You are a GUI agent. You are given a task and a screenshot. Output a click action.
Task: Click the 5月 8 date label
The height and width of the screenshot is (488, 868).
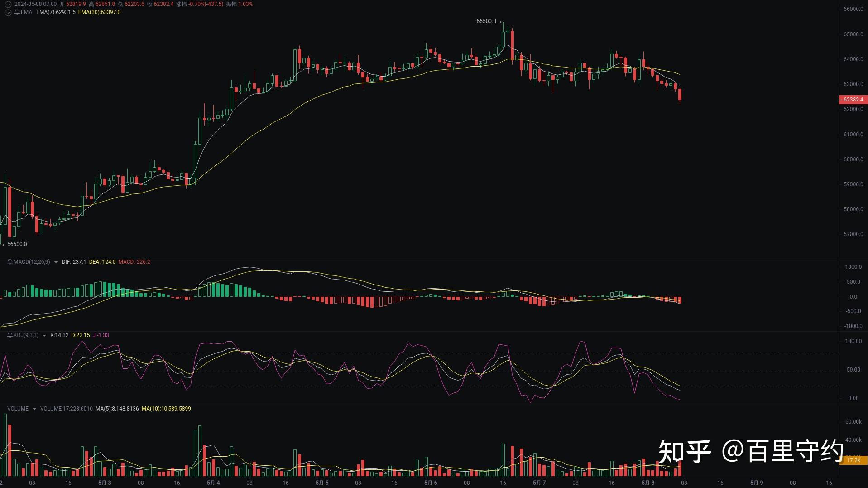(x=648, y=483)
